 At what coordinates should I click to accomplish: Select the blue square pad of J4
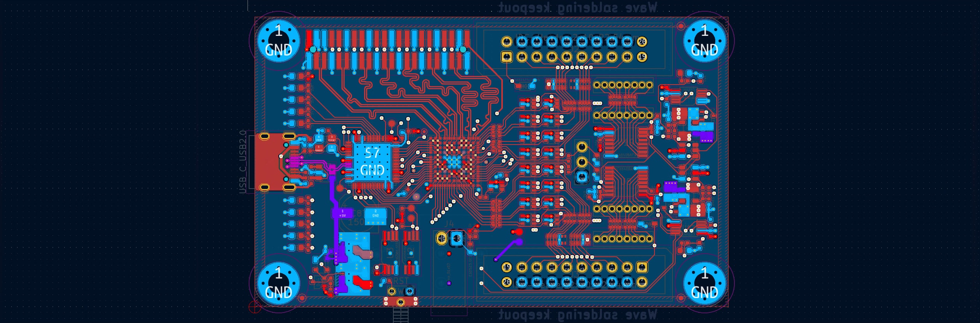[456, 238]
